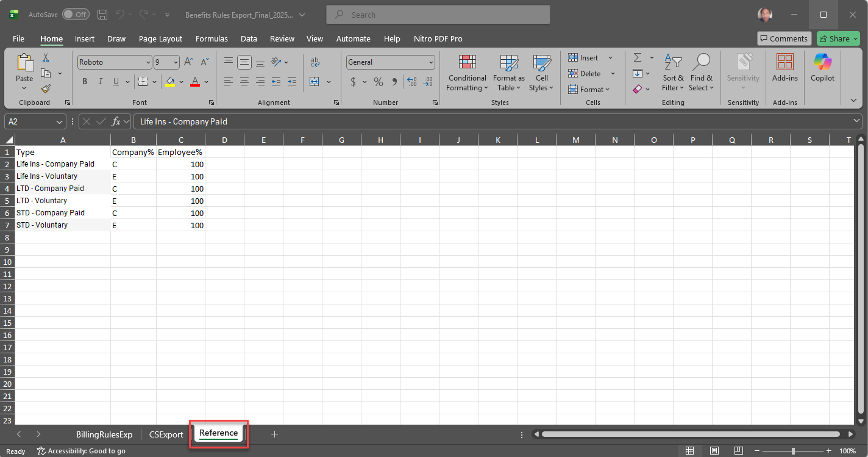Apply Conditional Formatting from Styles group
Viewport: 868px width, 457px height.
point(467,73)
